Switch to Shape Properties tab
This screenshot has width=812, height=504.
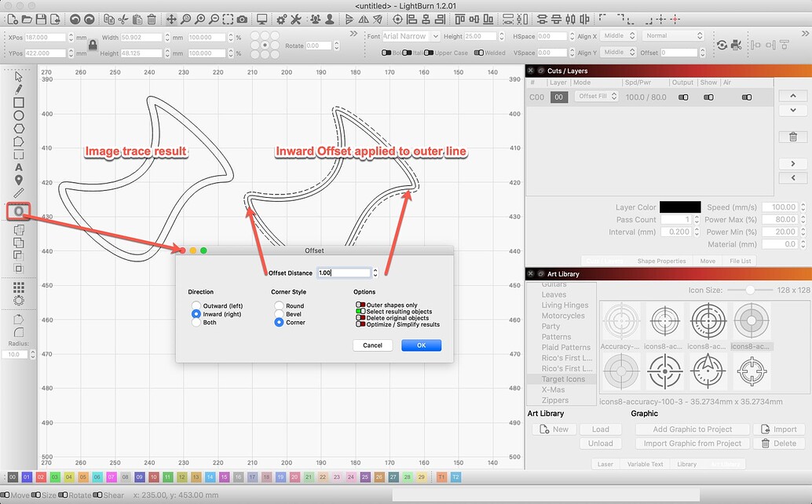coord(661,261)
